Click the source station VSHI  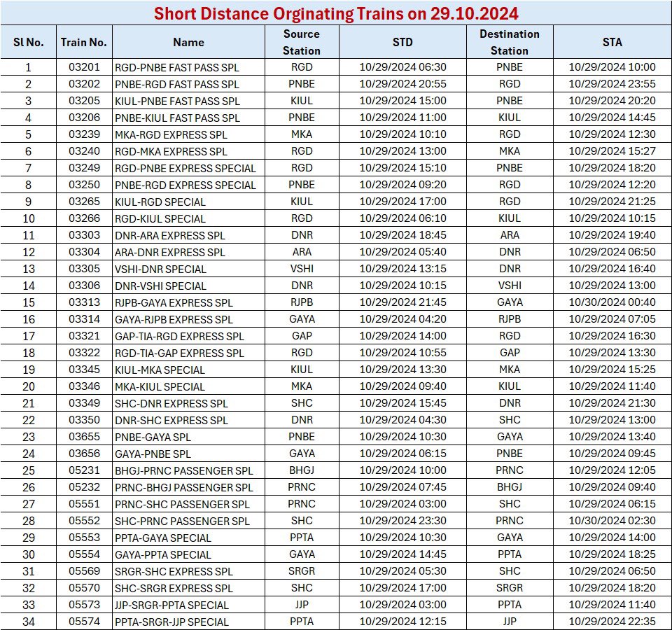pos(302,269)
